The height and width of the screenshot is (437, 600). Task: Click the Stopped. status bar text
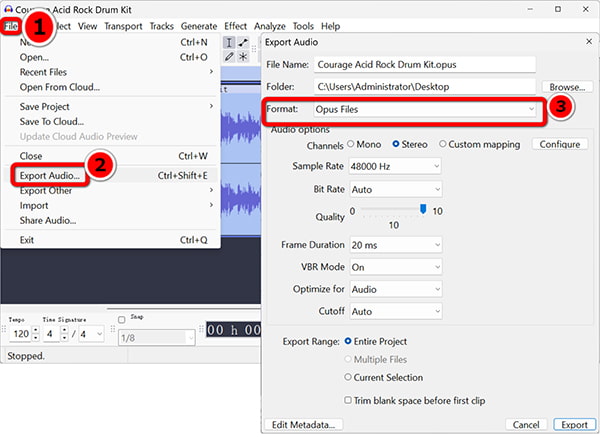pos(26,356)
